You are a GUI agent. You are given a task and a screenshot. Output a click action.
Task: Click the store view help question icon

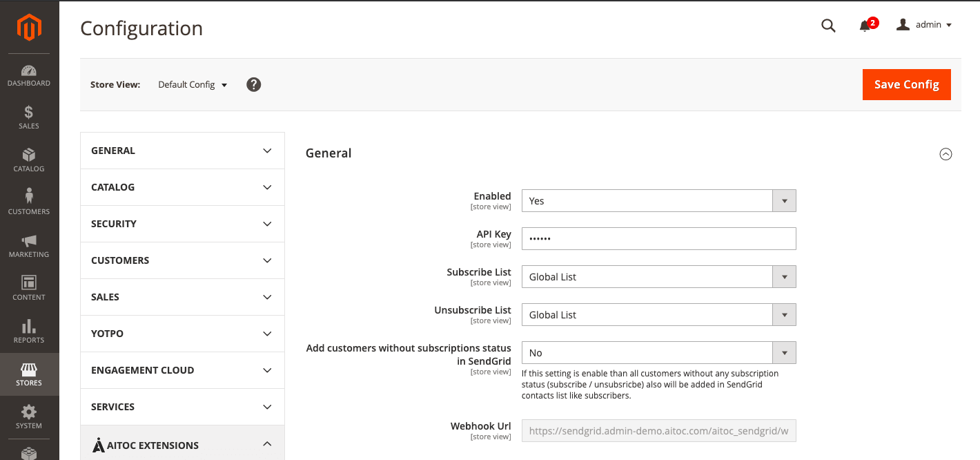(x=254, y=85)
